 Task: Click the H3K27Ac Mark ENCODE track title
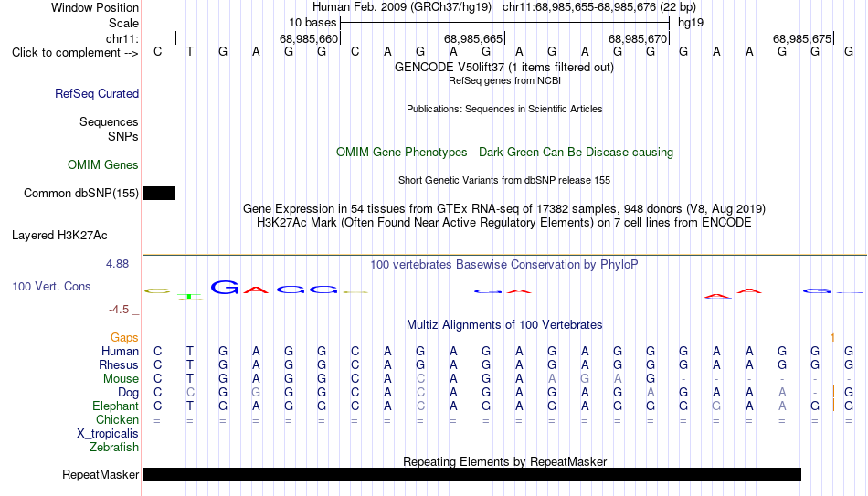click(504, 223)
